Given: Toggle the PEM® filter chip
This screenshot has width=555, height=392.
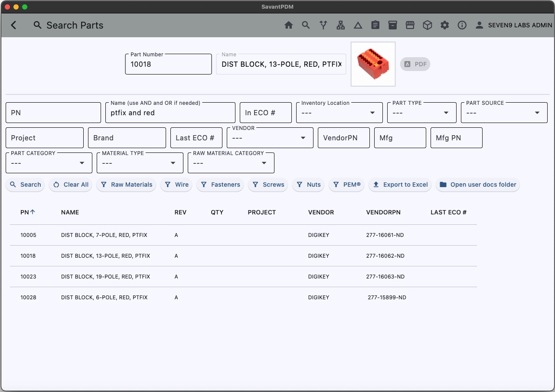Looking at the screenshot, I should pyautogui.click(x=346, y=185).
